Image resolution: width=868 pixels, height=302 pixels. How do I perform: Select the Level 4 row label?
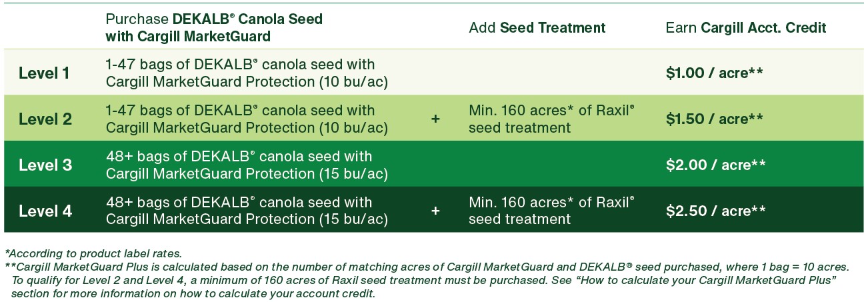[x=45, y=211]
